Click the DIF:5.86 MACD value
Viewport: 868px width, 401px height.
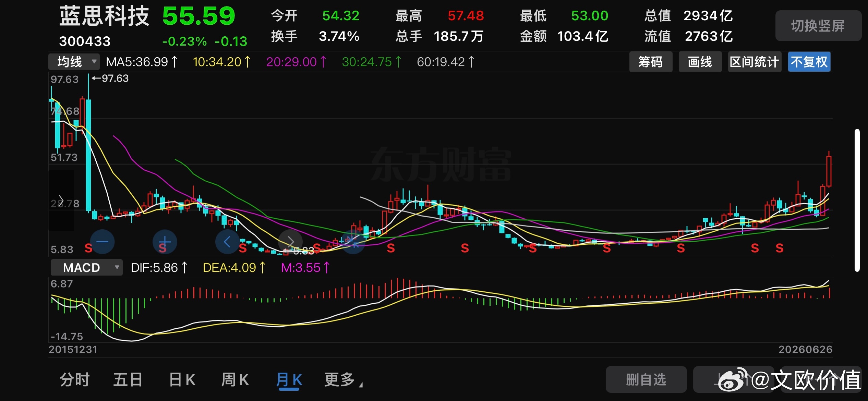click(x=159, y=268)
